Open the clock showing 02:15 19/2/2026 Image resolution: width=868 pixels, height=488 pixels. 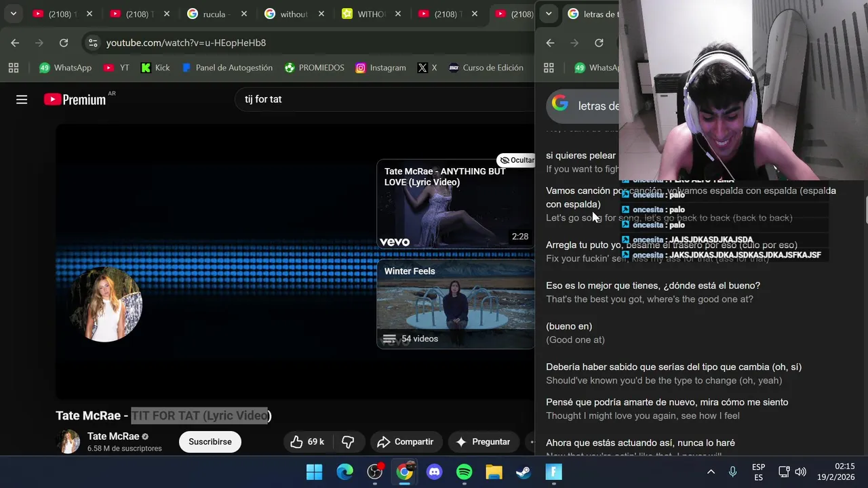[x=835, y=472]
